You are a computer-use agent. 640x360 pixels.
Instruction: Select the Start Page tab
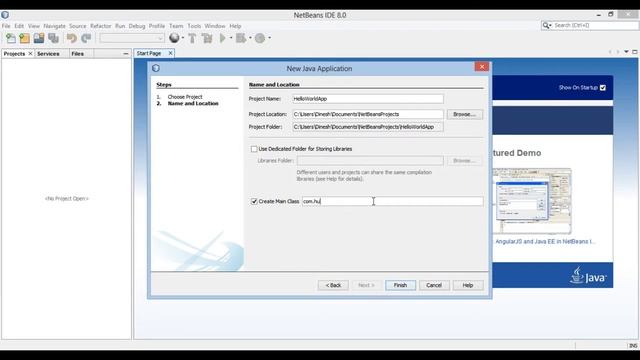point(149,53)
